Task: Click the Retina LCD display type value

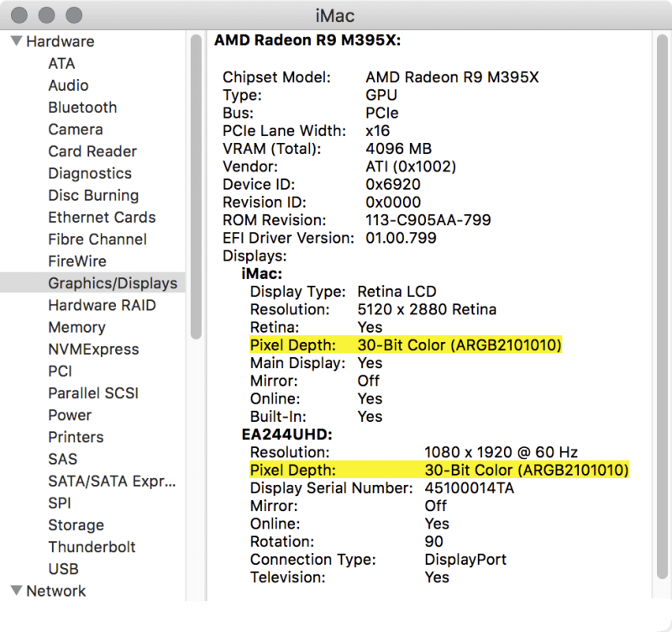Action: pyautogui.click(x=396, y=292)
